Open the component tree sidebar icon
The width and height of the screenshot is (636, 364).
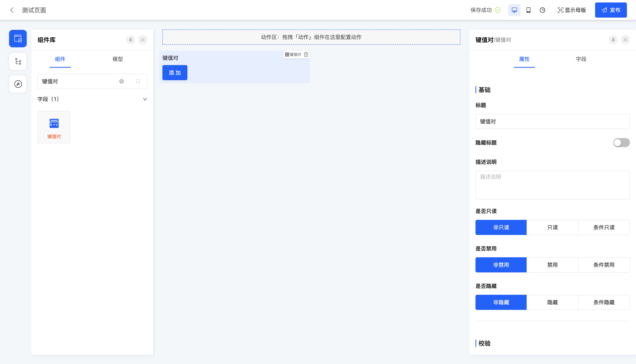[x=18, y=61]
